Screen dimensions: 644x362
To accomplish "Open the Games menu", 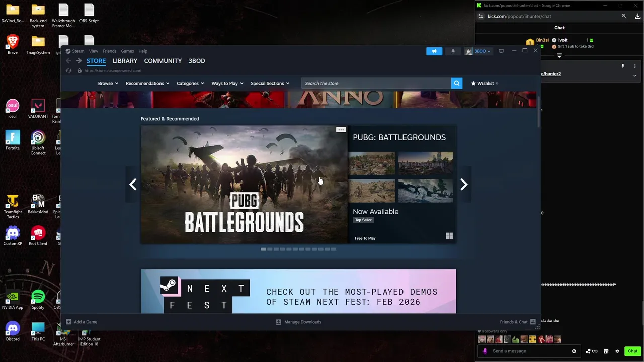I will (127, 51).
